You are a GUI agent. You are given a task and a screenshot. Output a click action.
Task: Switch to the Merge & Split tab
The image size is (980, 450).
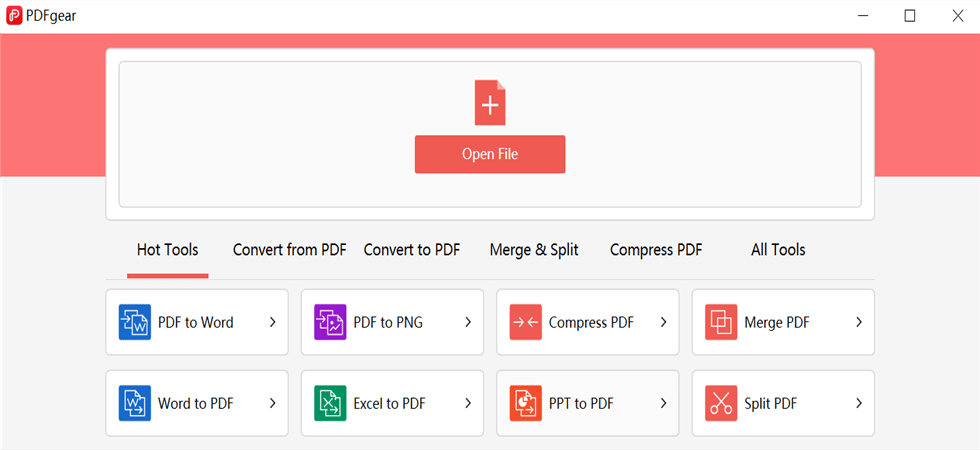pos(534,250)
